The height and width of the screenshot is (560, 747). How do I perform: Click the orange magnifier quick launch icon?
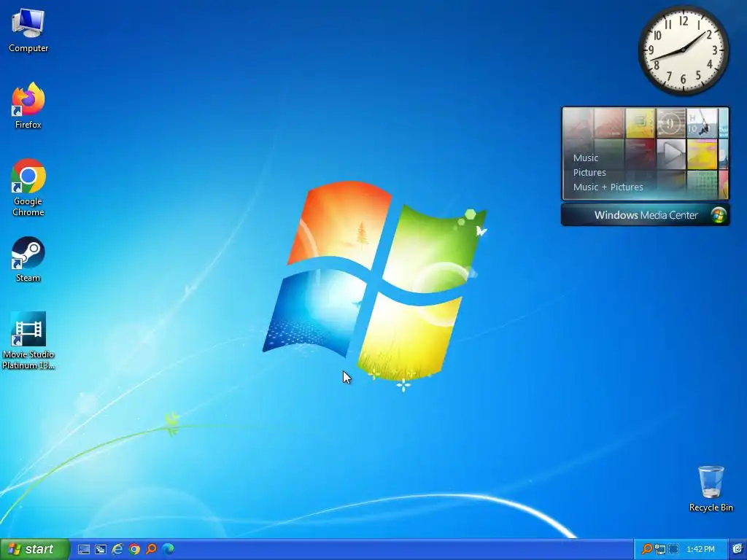pos(151,549)
